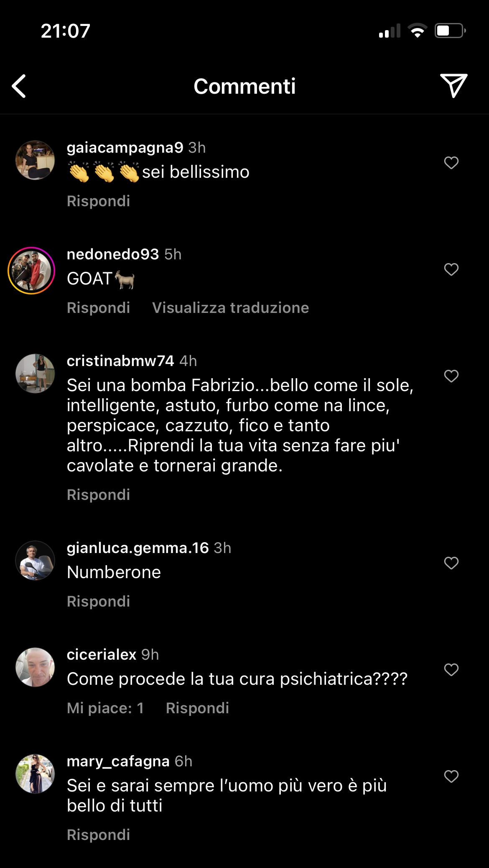Like cristinabmw74's comment with the heart
Screen dimensions: 489x868
pos(451,376)
